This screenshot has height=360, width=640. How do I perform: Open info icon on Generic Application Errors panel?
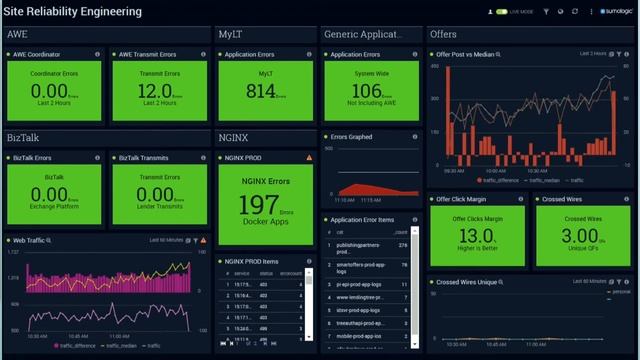[x=415, y=54]
